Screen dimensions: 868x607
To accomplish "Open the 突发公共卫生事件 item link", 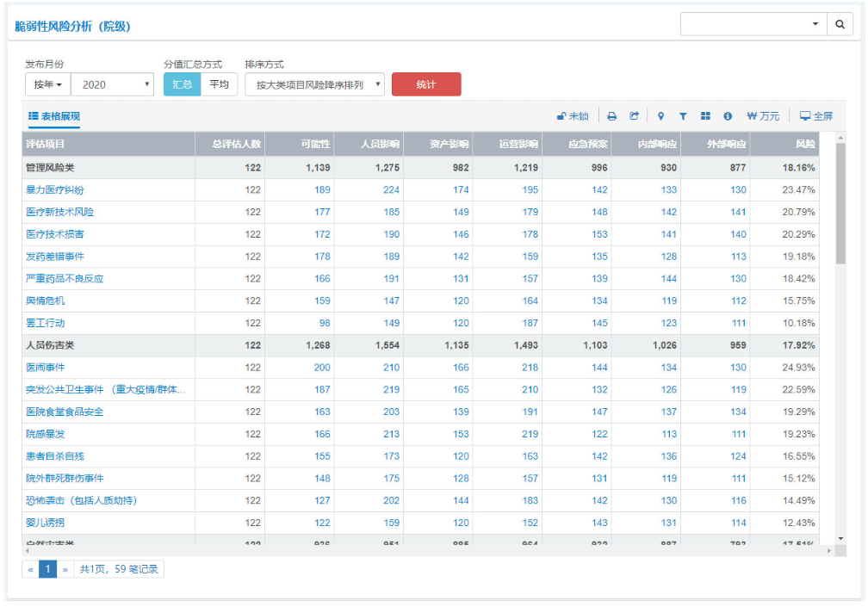I will [x=106, y=389].
